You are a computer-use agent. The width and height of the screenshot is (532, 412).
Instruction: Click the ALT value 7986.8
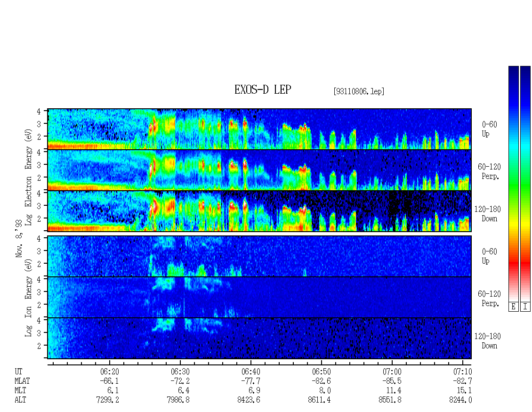coord(178,400)
